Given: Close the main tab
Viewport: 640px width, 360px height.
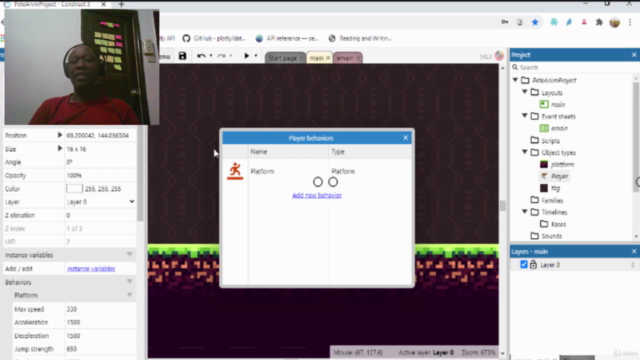Looking at the screenshot, I should [328, 58].
